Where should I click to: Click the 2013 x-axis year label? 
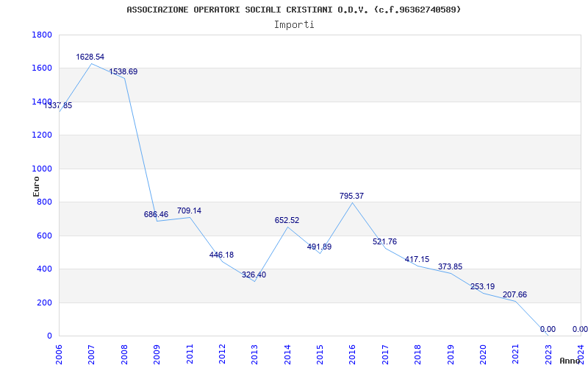255,354
